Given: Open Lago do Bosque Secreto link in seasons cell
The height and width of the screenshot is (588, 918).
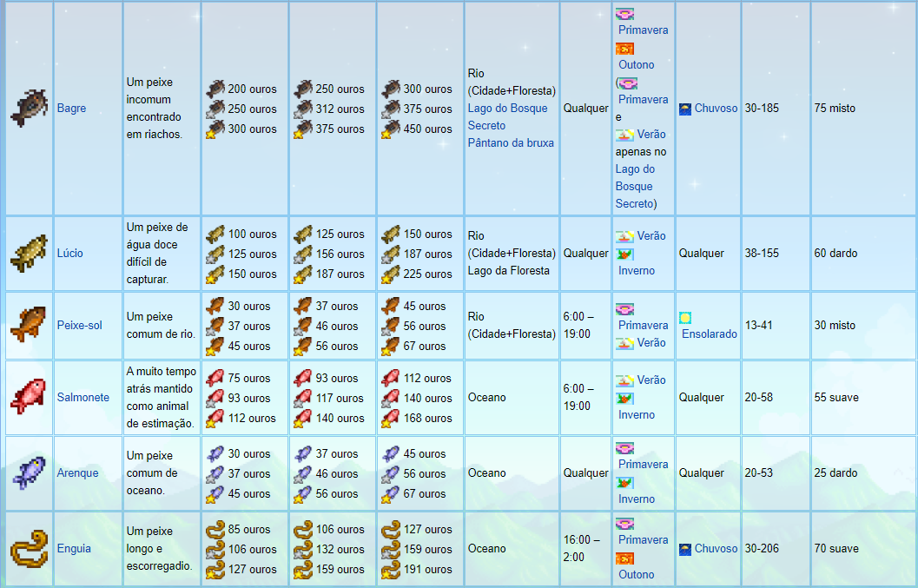Looking at the screenshot, I should 636,186.
